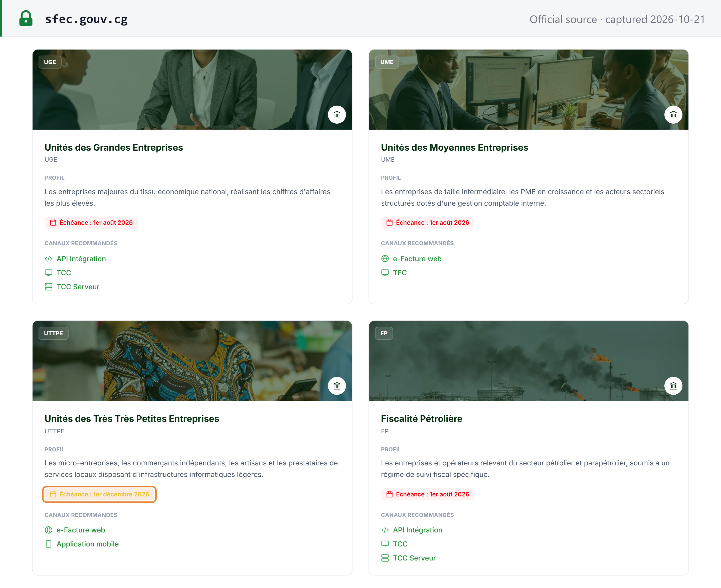Viewport: 721px width, 588px height.
Task: Click the bank icon on the FP card image
Action: [x=673, y=386]
